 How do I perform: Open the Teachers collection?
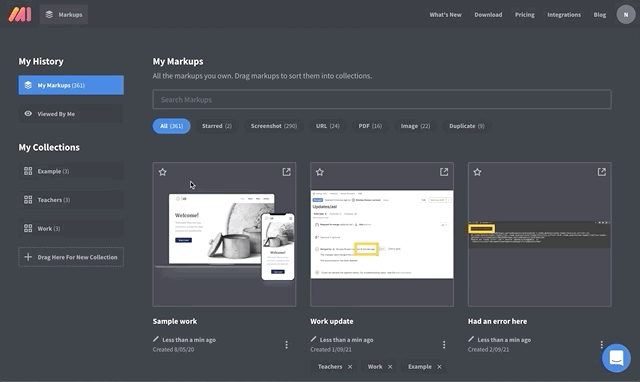[x=71, y=200]
